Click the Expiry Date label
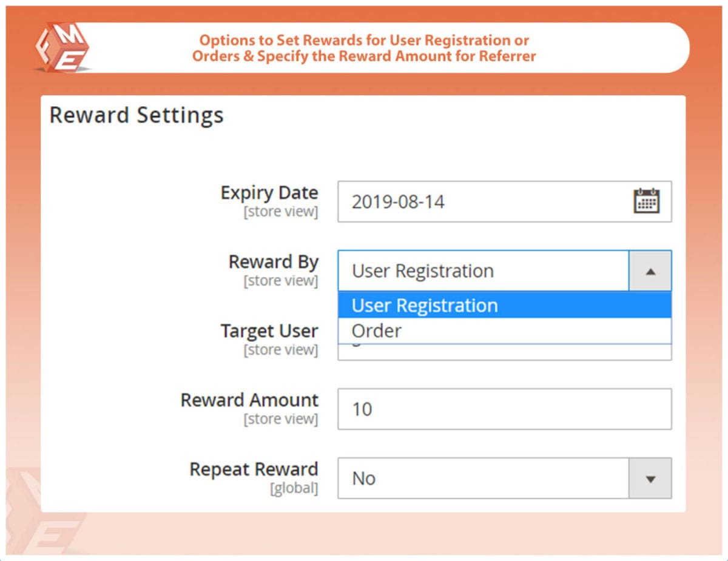728x561 pixels. click(x=269, y=193)
